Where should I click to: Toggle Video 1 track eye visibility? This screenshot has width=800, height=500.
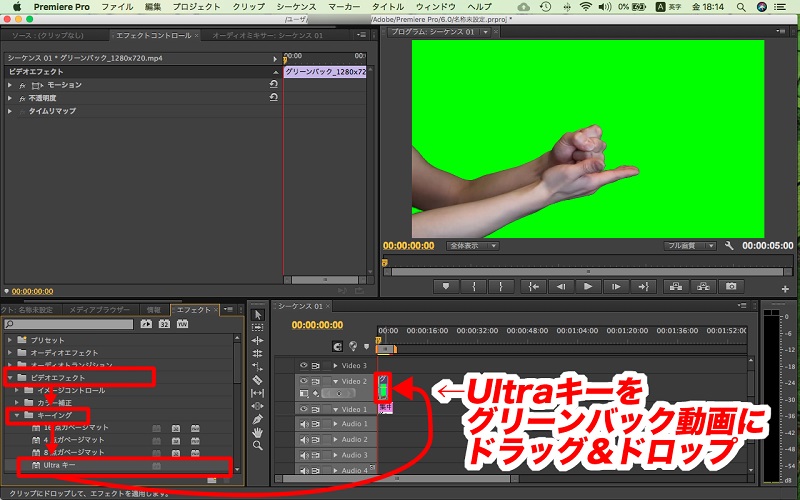(304, 409)
